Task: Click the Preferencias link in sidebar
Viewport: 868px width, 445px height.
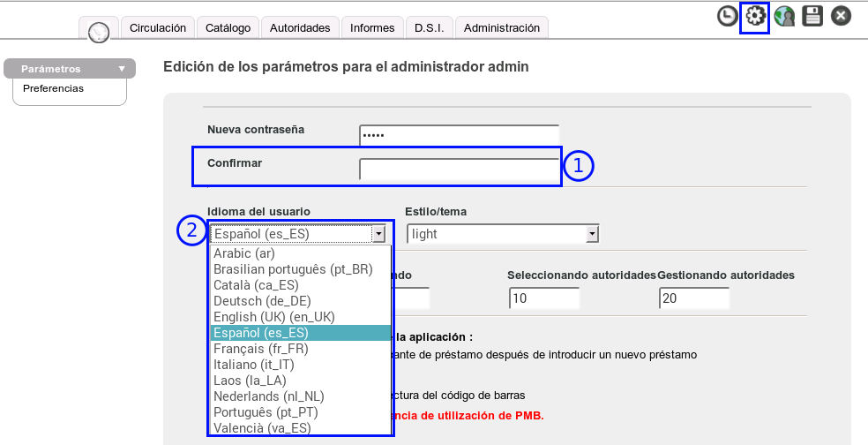Action: (54, 88)
